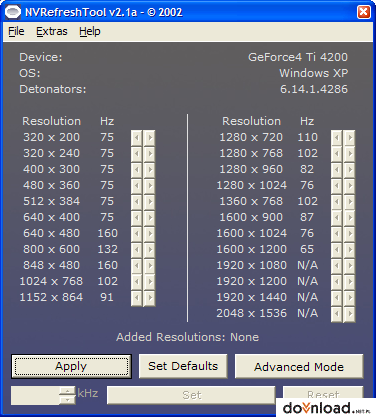This screenshot has width=376, height=417.
Task: Click the kHz value input field
Action: [35, 395]
